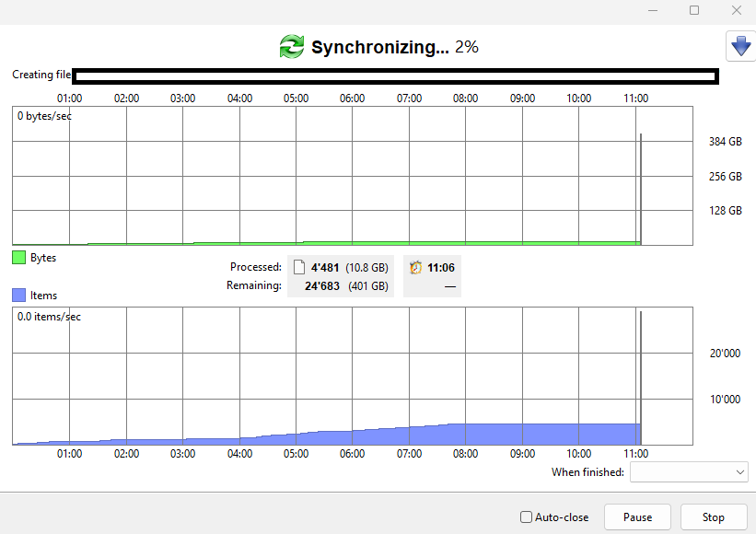The width and height of the screenshot is (756, 534).
Task: Click the Creating file path field
Action: 395,76
